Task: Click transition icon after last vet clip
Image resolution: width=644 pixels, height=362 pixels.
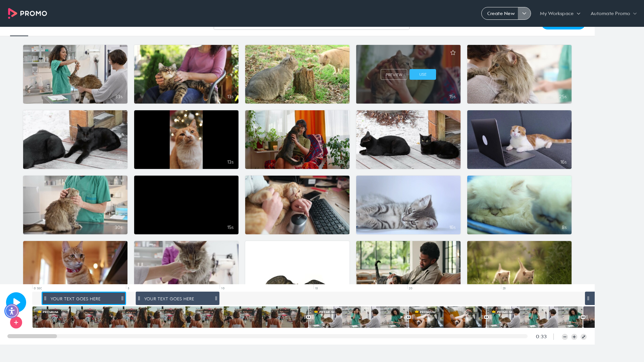Action: 583,317
